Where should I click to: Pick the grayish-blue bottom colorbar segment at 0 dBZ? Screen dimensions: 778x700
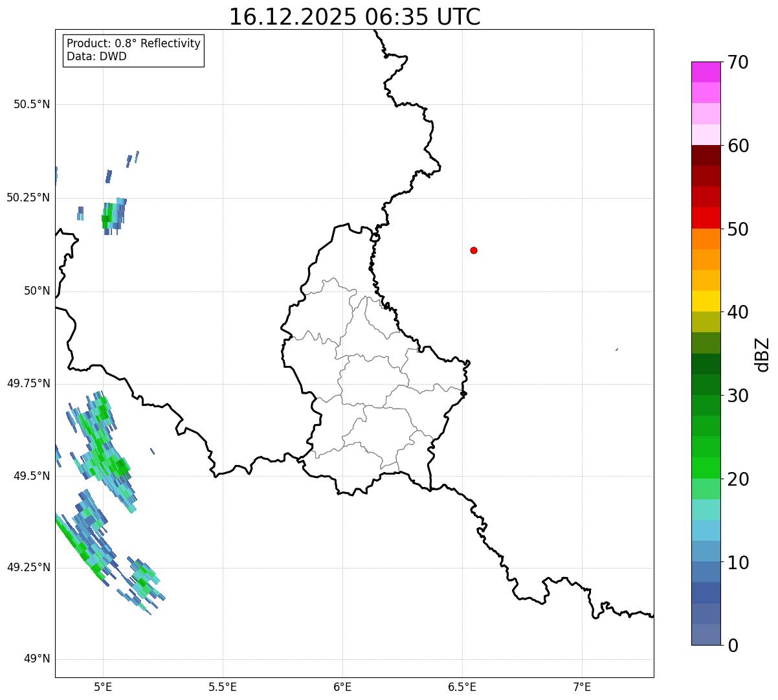tap(706, 635)
